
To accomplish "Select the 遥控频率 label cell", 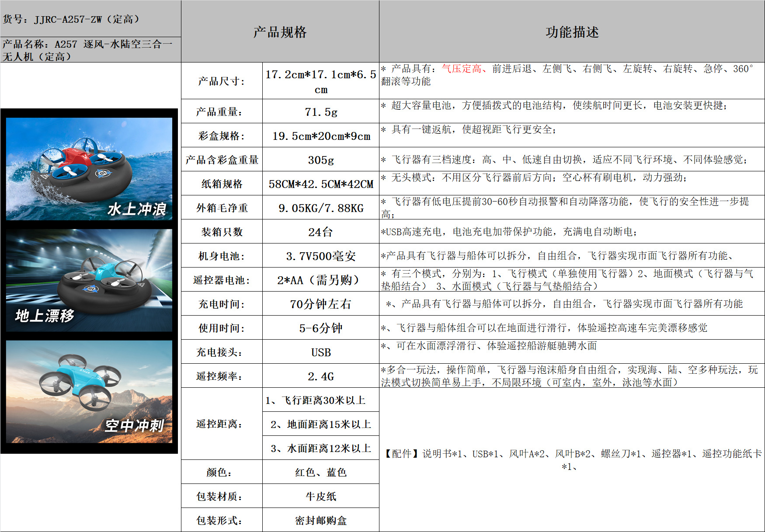I will coord(222,376).
